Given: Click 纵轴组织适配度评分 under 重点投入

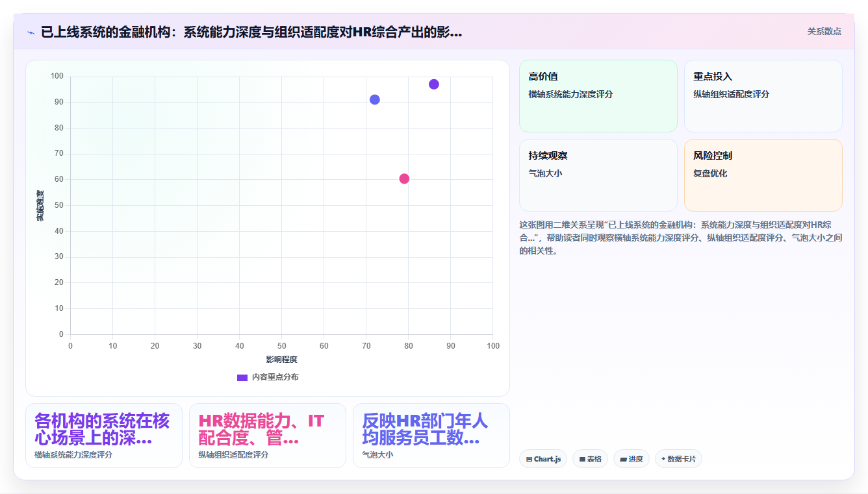Looking at the screenshot, I should [x=731, y=94].
